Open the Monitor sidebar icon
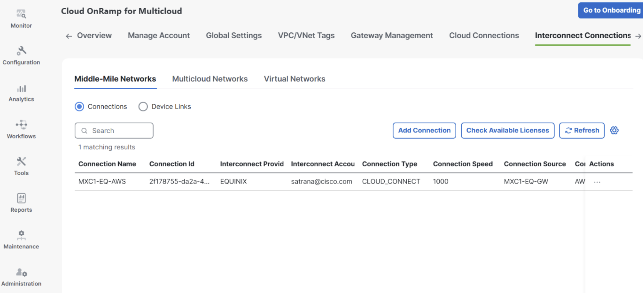Viewport: 644px width, 294px height. [21, 14]
